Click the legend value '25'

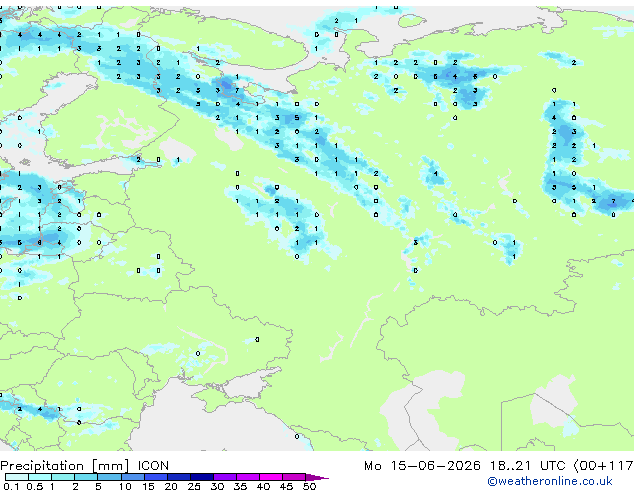tap(194, 486)
